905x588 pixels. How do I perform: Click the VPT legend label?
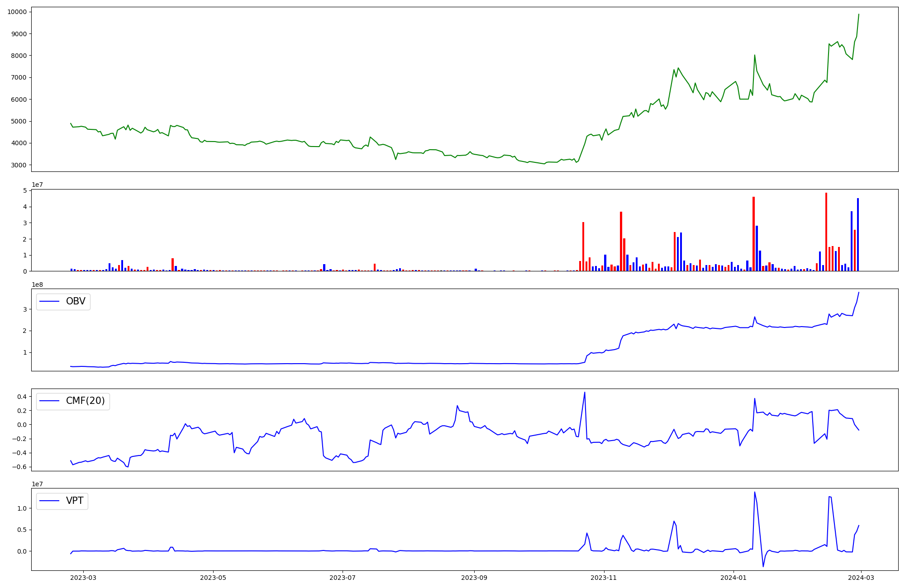[75, 501]
